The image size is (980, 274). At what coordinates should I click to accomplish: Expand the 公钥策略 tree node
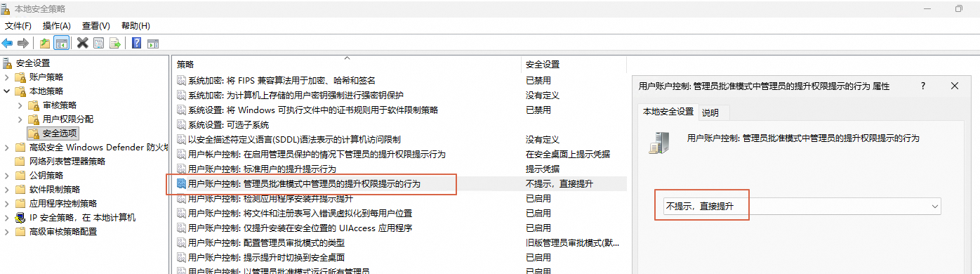tap(8, 175)
